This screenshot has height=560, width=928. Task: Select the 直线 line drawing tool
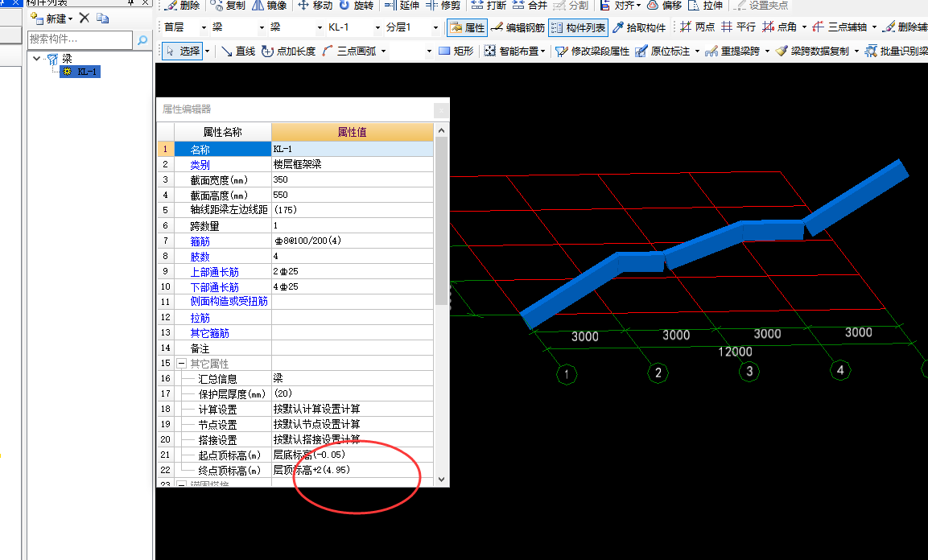tap(238, 51)
